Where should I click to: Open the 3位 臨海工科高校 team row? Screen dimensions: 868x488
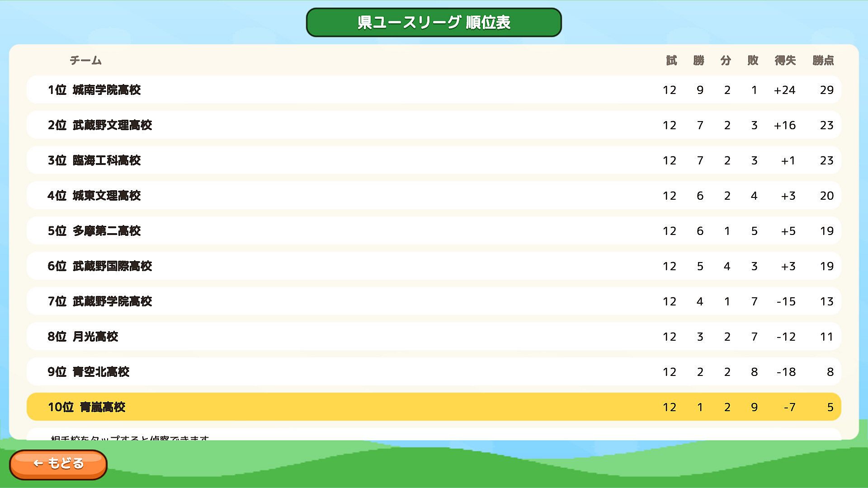click(434, 160)
